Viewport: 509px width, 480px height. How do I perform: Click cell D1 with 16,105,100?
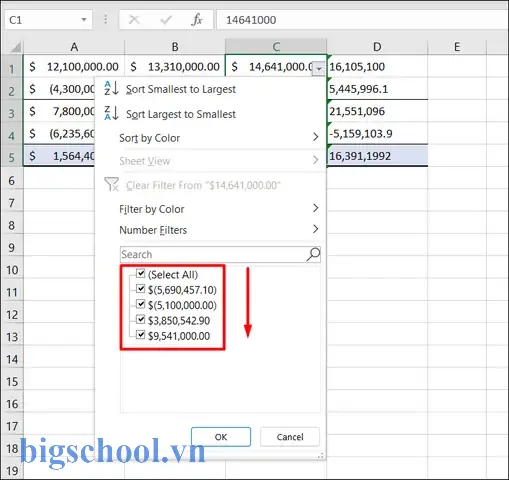(x=377, y=67)
